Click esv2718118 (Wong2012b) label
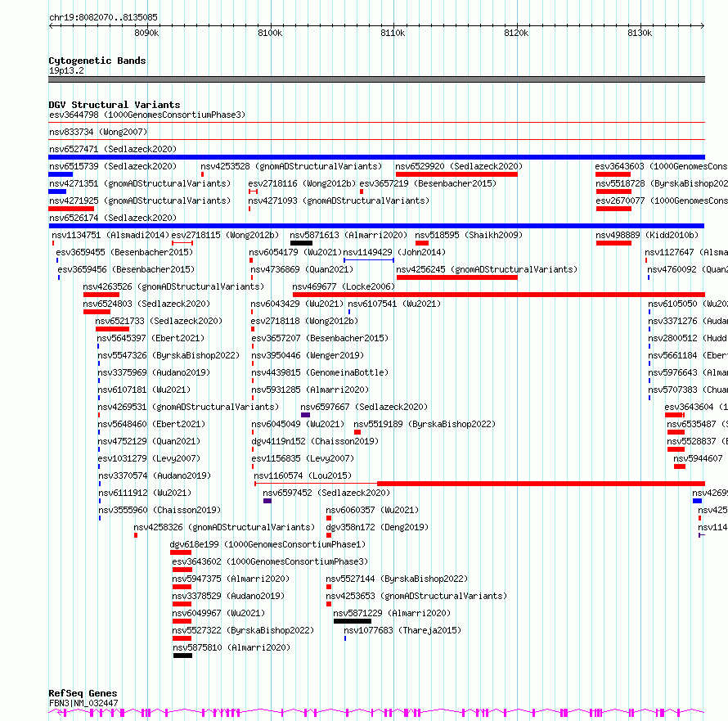This screenshot has width=728, height=721. [304, 321]
